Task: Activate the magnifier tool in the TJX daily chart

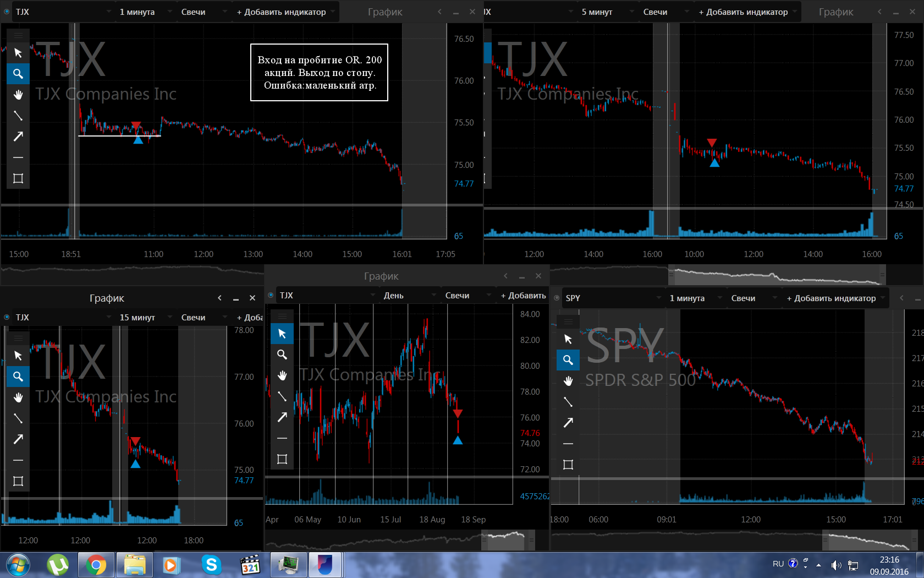Action: (x=282, y=355)
